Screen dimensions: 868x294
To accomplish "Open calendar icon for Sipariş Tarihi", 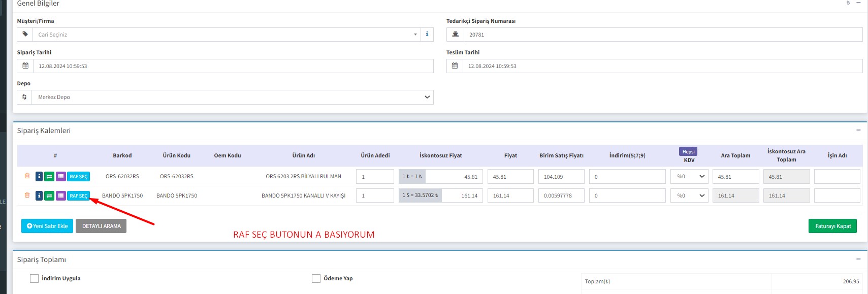I will coord(25,66).
